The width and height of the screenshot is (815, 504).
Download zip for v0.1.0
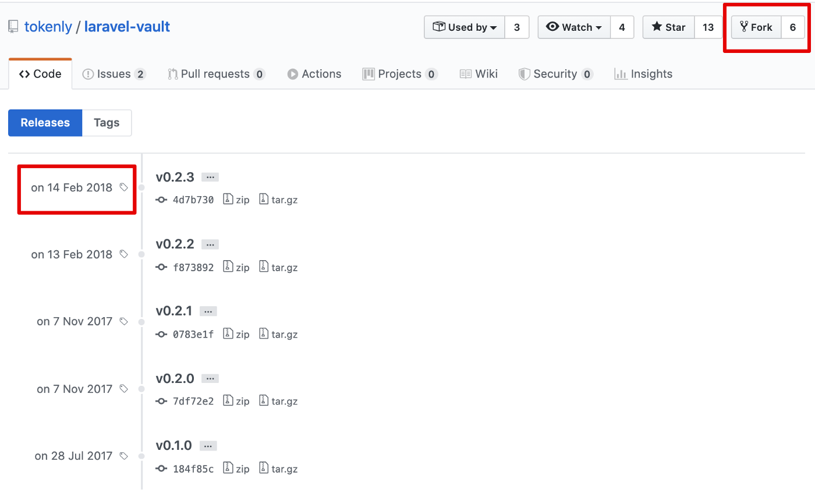236,468
